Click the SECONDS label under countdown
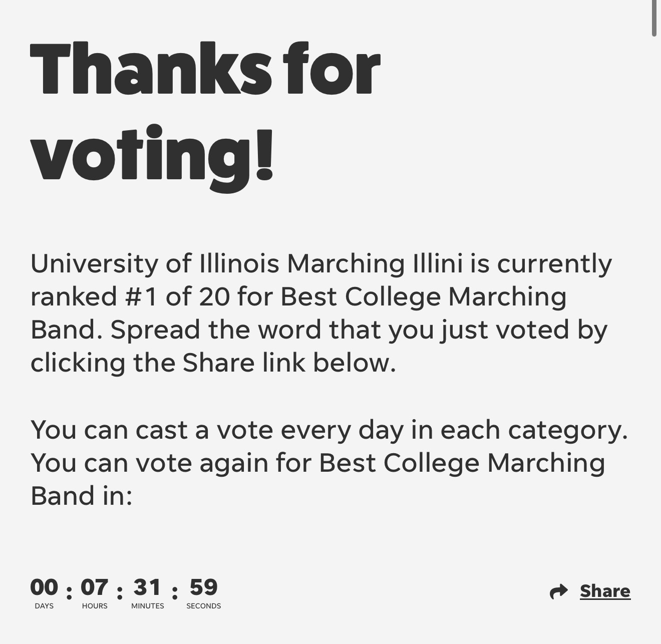Viewport: 661px width, 644px height. (204, 606)
